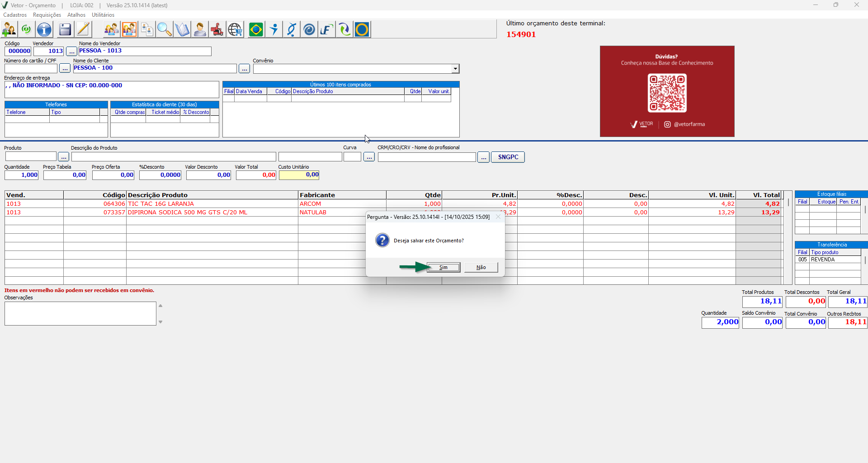Click the Observações scroll down arrow

[160, 322]
